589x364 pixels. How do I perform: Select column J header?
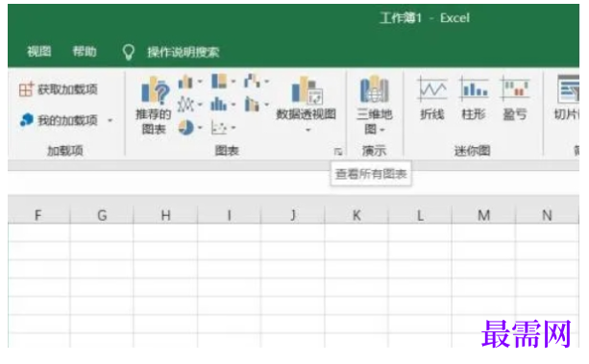coord(293,215)
